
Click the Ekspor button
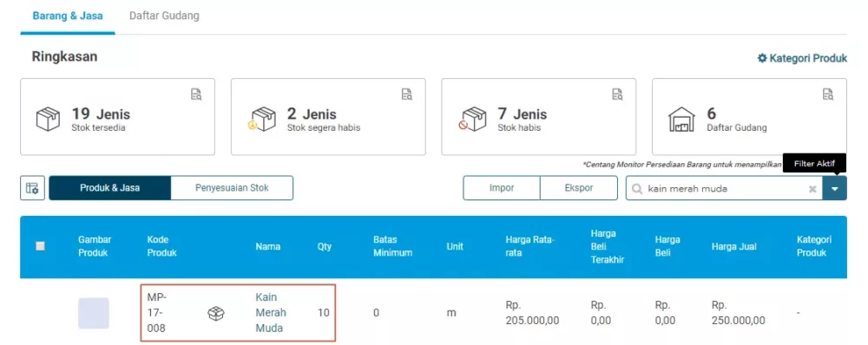click(x=579, y=188)
